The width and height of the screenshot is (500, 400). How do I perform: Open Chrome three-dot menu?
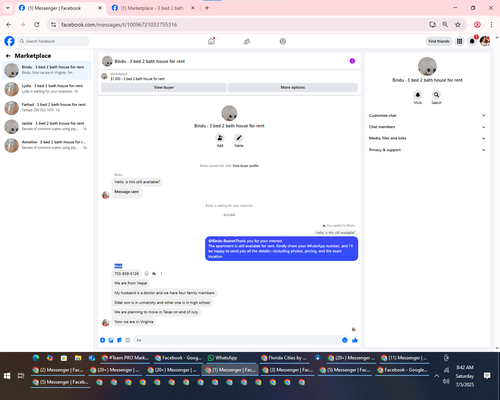coord(491,24)
